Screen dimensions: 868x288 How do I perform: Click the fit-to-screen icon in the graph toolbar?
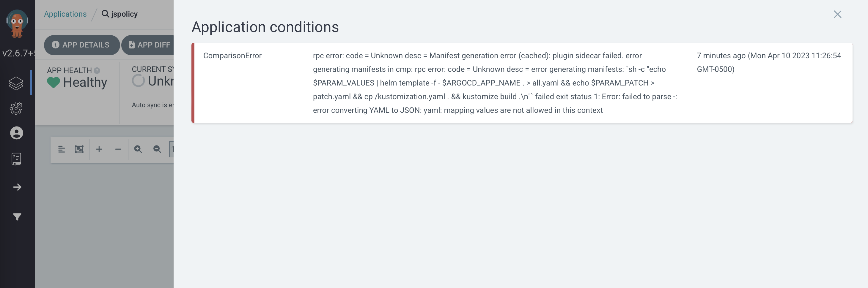point(79,149)
